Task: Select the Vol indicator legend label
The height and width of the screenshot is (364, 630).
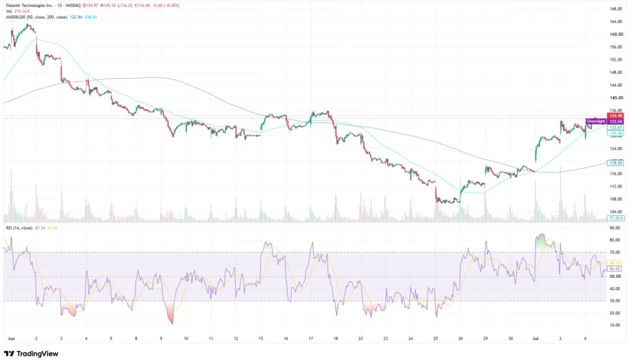Action: click(x=9, y=11)
